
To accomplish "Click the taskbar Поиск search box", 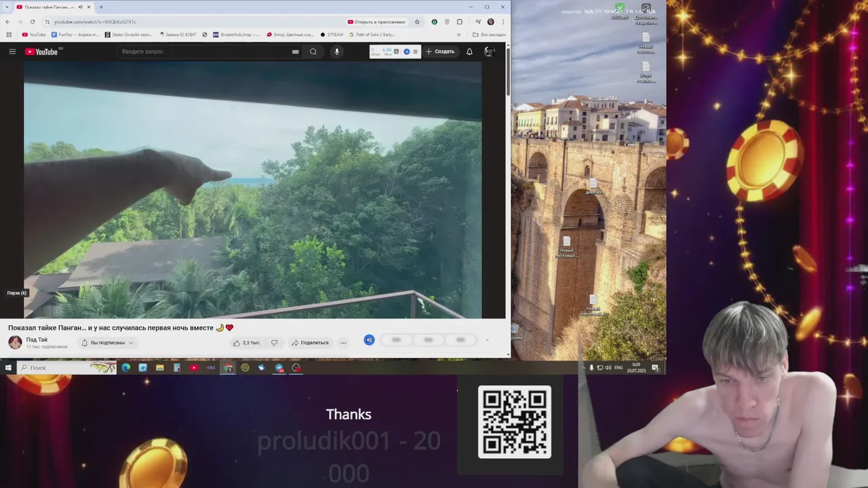I will point(66,367).
